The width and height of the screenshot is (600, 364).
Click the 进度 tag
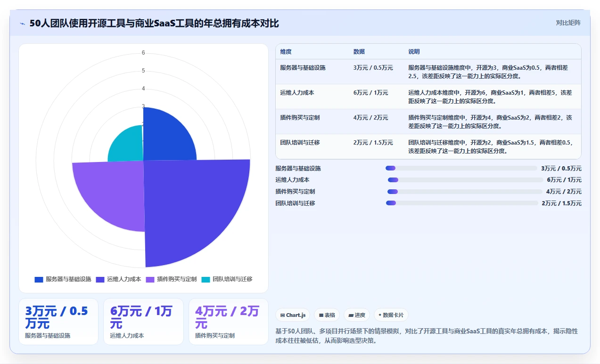tap(357, 315)
